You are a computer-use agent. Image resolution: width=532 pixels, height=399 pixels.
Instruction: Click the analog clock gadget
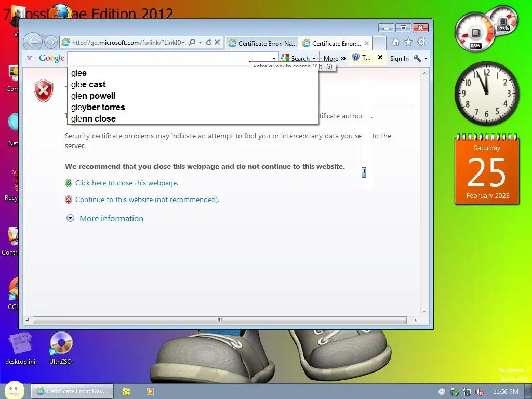coord(487,94)
